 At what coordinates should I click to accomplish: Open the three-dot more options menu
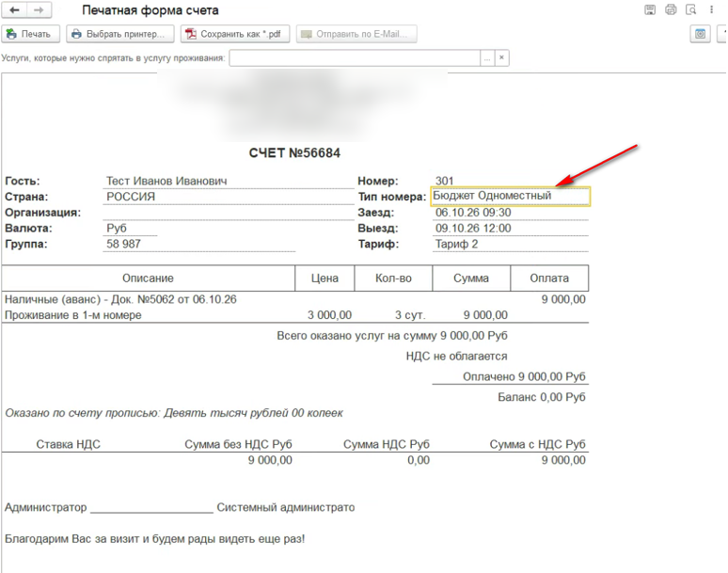(711, 9)
